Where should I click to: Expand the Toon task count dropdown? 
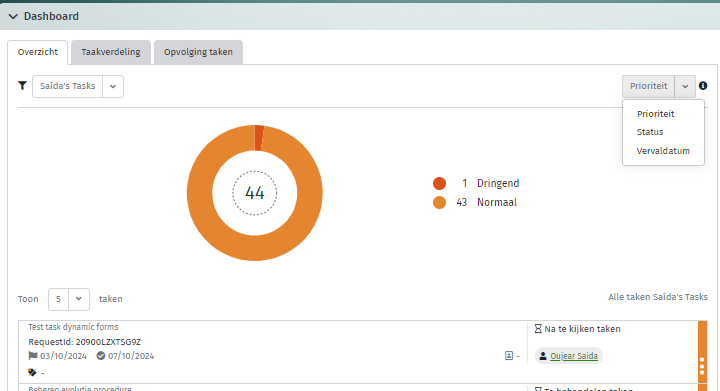point(79,299)
